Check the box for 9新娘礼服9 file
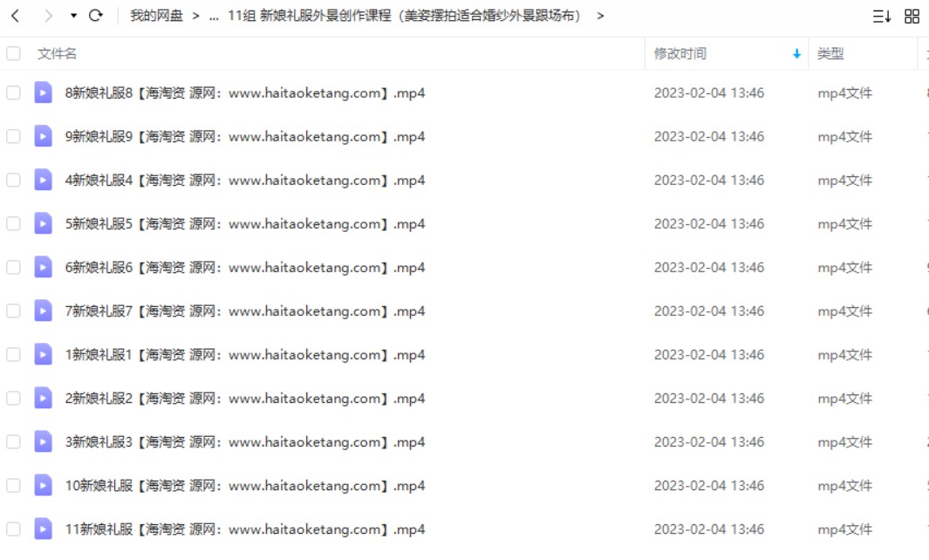This screenshot has width=929, height=560. point(13,136)
